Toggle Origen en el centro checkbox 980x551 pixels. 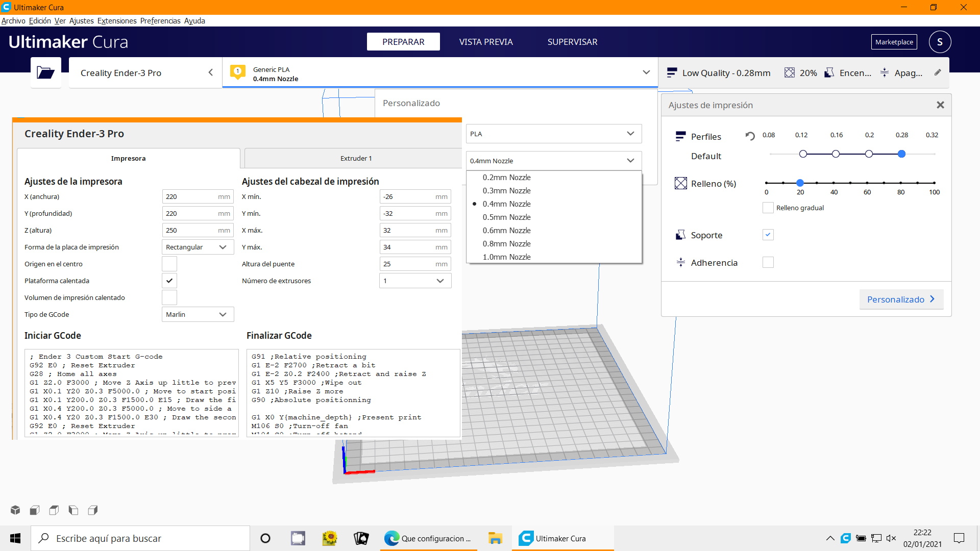tap(169, 264)
